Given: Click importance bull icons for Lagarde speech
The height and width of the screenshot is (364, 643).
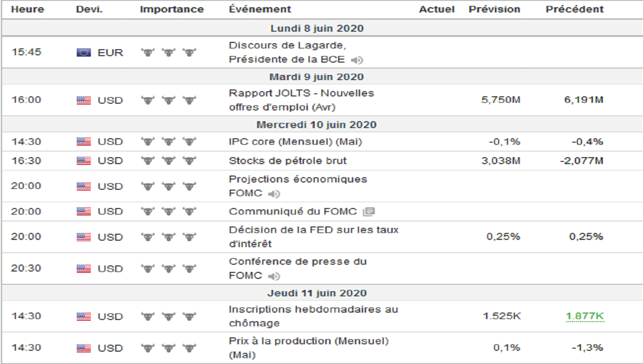Looking at the screenshot, I should click(x=168, y=53).
